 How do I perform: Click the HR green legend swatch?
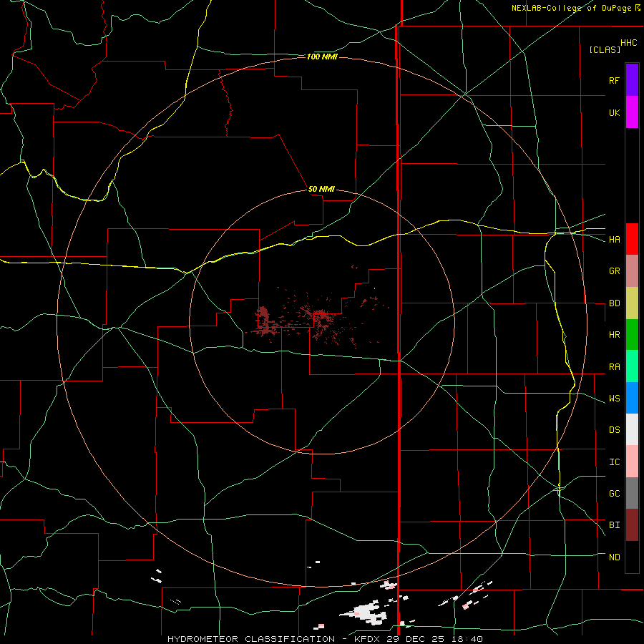click(632, 335)
